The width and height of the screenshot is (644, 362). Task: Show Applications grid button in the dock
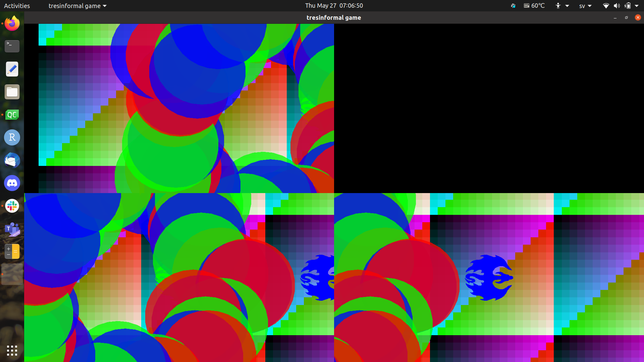(12, 351)
